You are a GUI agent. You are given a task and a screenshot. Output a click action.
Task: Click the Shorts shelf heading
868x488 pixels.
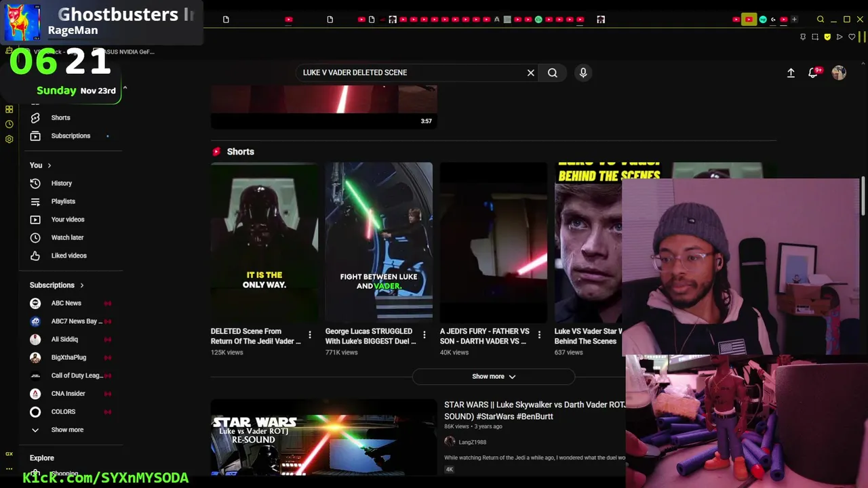[x=241, y=152]
